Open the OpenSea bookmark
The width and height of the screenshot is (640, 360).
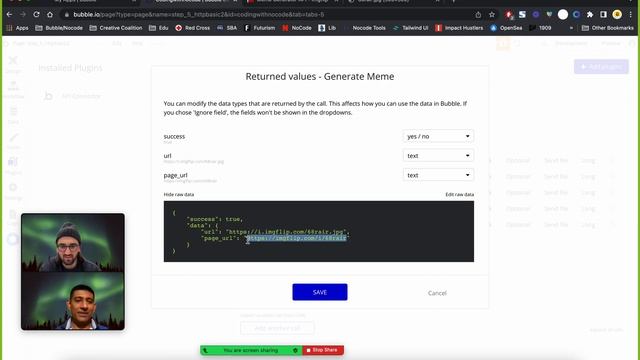(x=506, y=28)
